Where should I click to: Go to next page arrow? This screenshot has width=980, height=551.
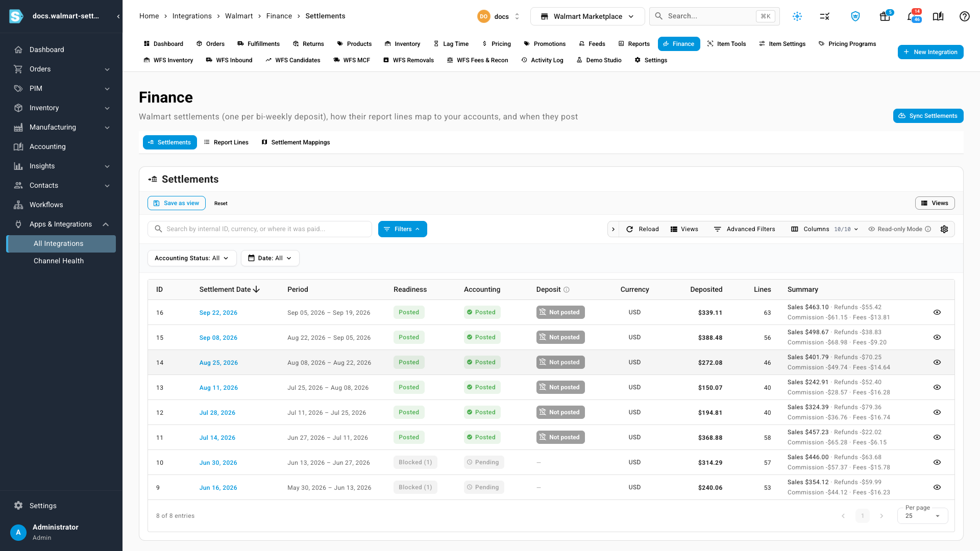point(881,516)
